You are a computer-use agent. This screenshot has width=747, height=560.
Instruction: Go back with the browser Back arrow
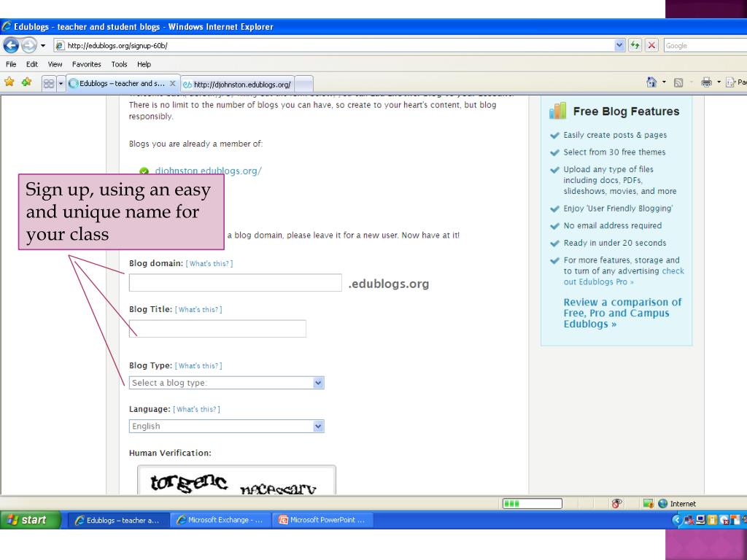(x=11, y=45)
